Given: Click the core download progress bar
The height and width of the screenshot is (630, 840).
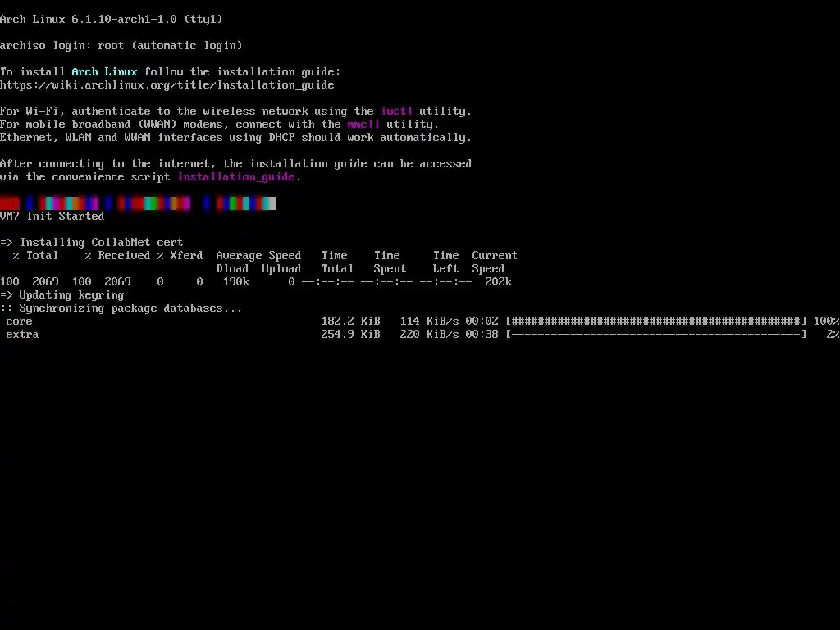Looking at the screenshot, I should (656, 321).
